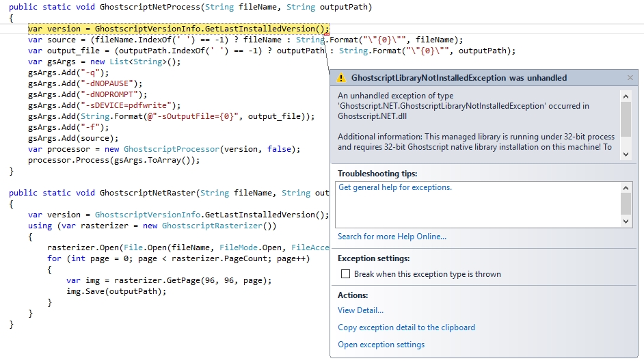Click the gsArgs.Add("-sDEVICE=pdfwrite") line
644x363 pixels.
(x=105, y=105)
